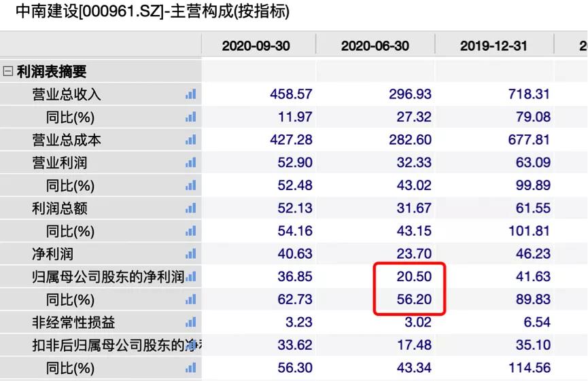Click the value 43.15

pos(414,231)
